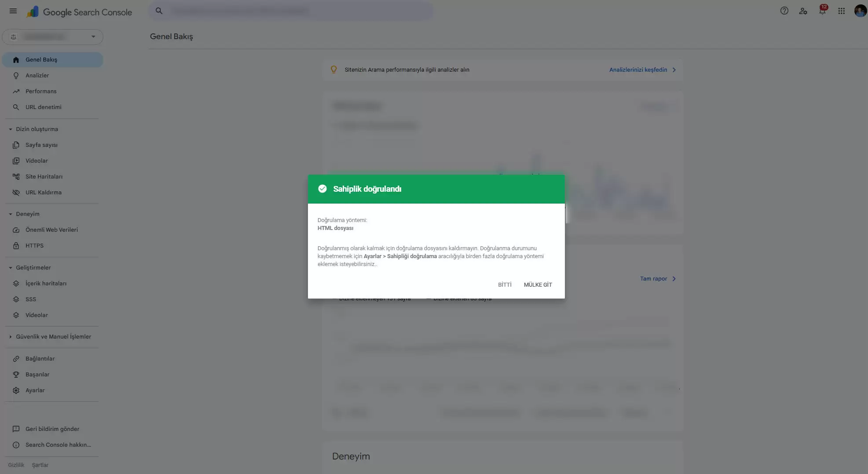Click Sitenizin Arama performansıyla ilgili text
The image size is (868, 474).
point(407,70)
